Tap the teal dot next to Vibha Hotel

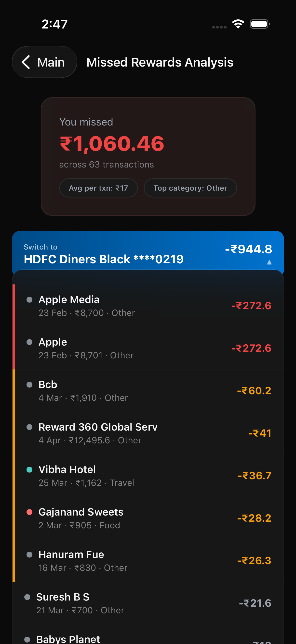pyautogui.click(x=29, y=470)
